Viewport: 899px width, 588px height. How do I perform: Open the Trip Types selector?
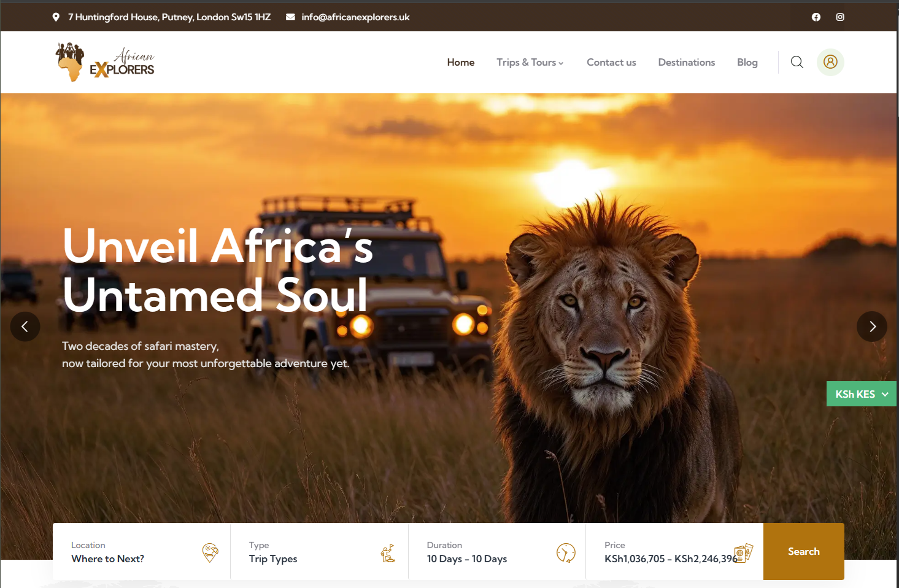click(319, 551)
